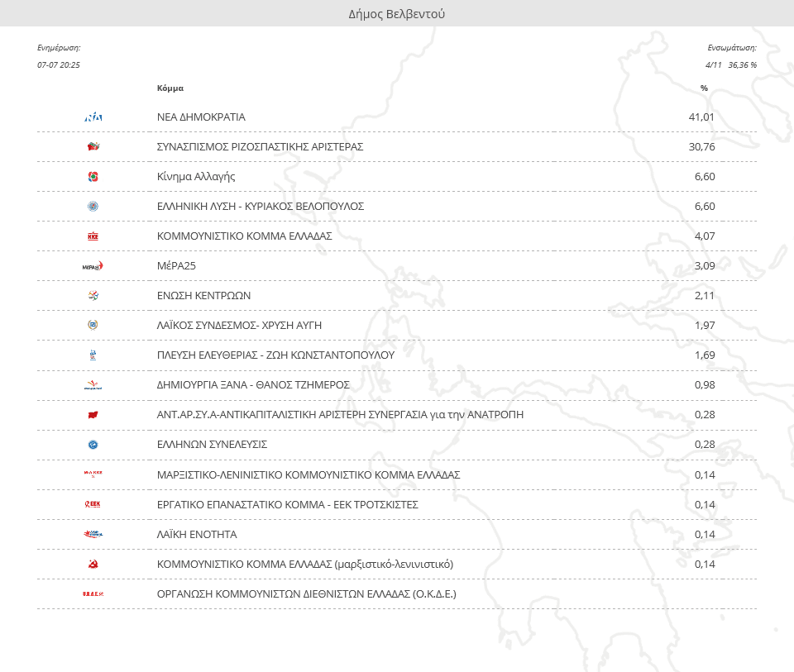794x672 pixels.
Task: Click the Δήμος Βελβεντού header title
Action: [396, 14]
